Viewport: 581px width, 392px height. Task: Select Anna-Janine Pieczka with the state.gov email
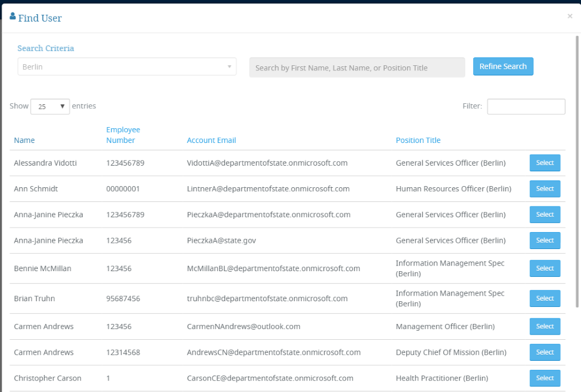545,241
